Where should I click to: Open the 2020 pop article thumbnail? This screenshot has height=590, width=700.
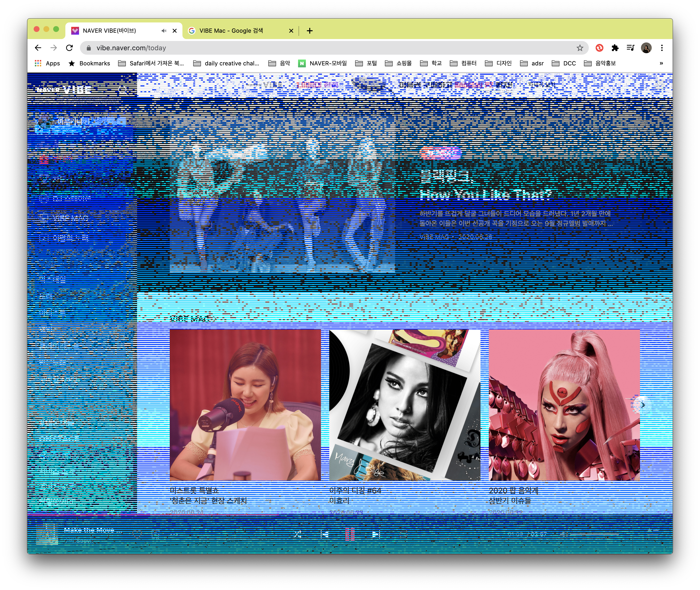564,405
